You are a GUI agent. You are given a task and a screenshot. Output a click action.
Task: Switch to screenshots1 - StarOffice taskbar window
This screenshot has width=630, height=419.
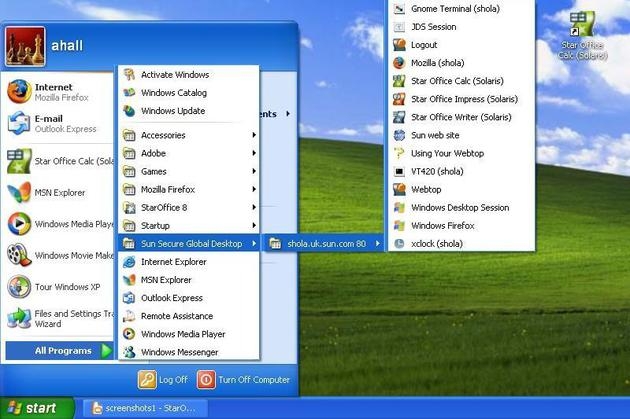coord(145,408)
